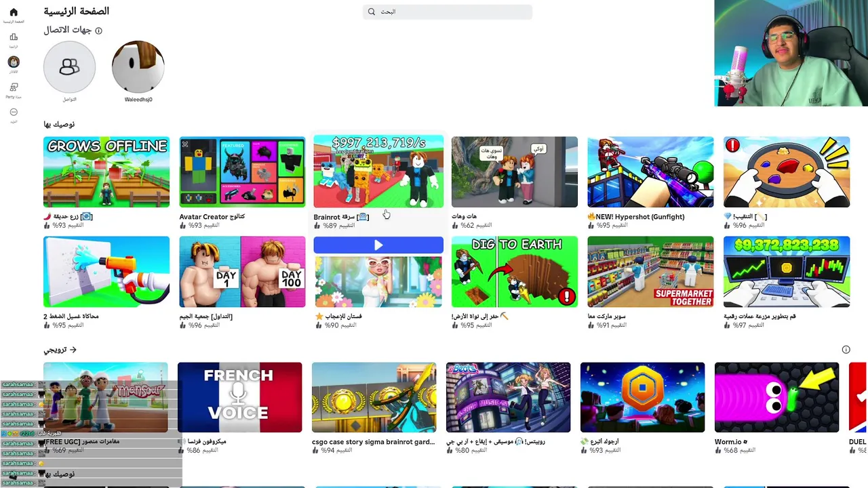Open the Avatar icon in the sidebar

[x=14, y=62]
